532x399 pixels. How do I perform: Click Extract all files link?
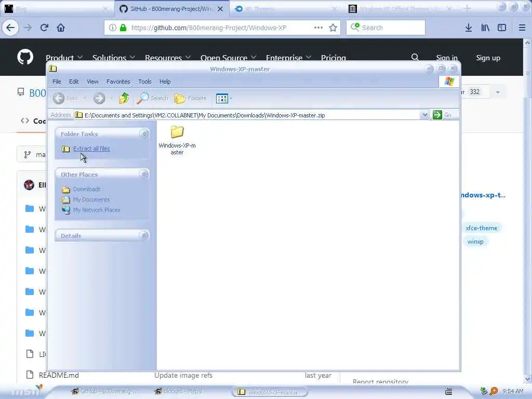(91, 149)
